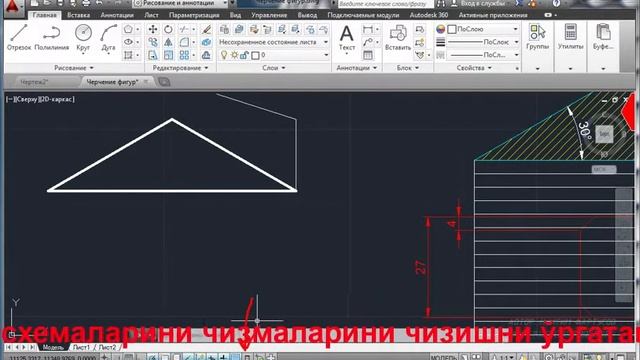Click the Array tool icon

tap(184, 55)
